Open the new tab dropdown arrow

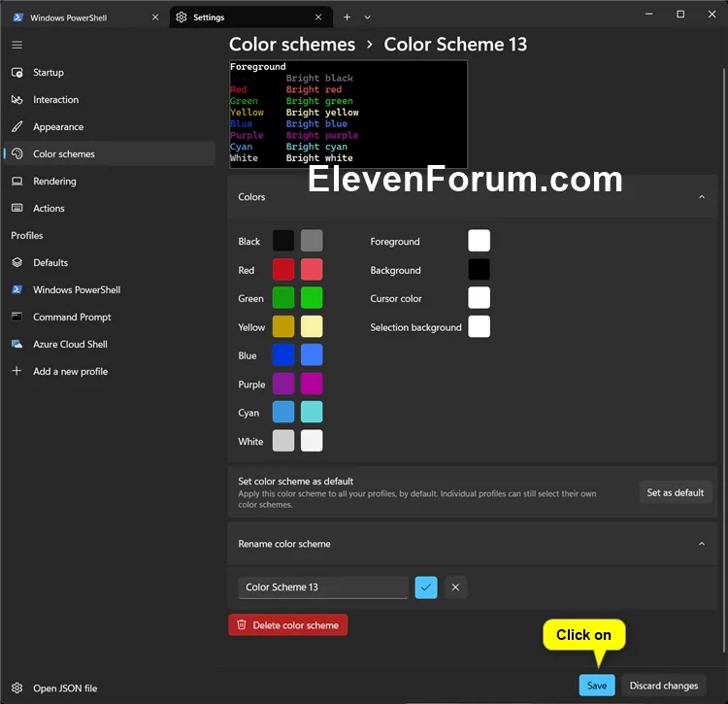click(367, 17)
